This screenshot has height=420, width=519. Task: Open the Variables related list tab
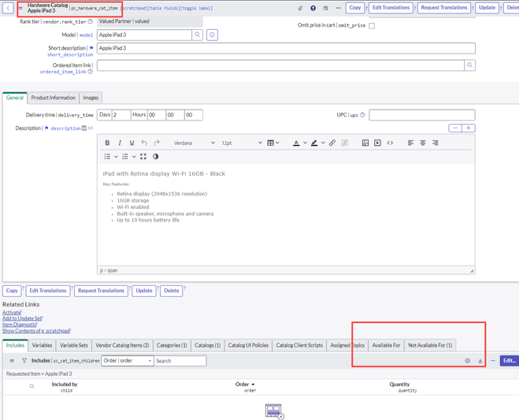point(42,345)
